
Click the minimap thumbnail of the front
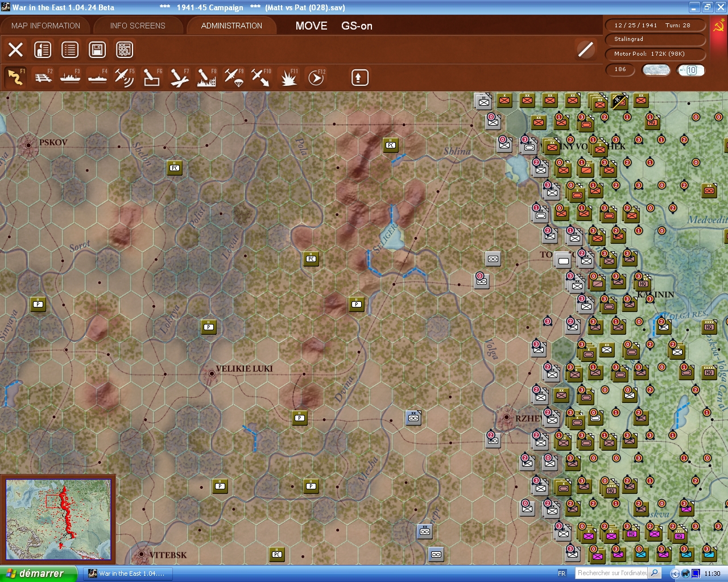pyautogui.click(x=58, y=519)
